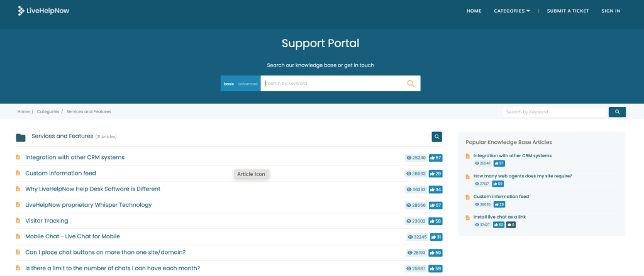Select Home in the top navigation
This screenshot has height=276, width=644.
coord(474,11)
